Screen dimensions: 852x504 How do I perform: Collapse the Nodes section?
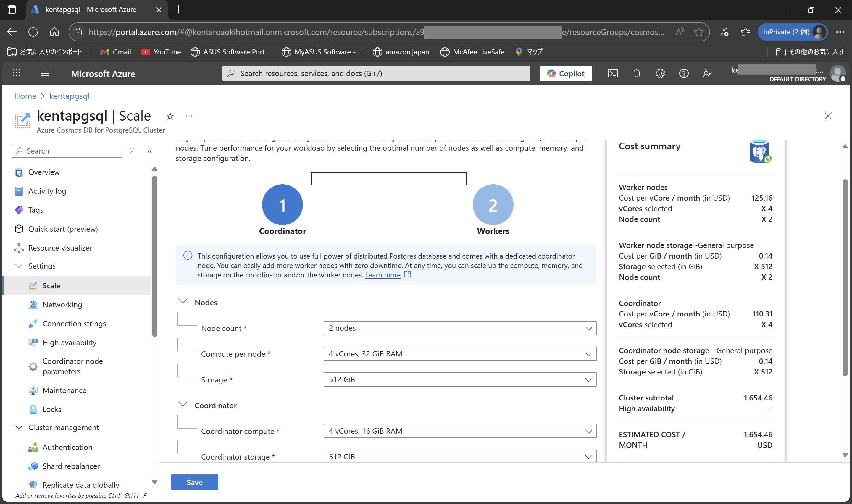183,301
